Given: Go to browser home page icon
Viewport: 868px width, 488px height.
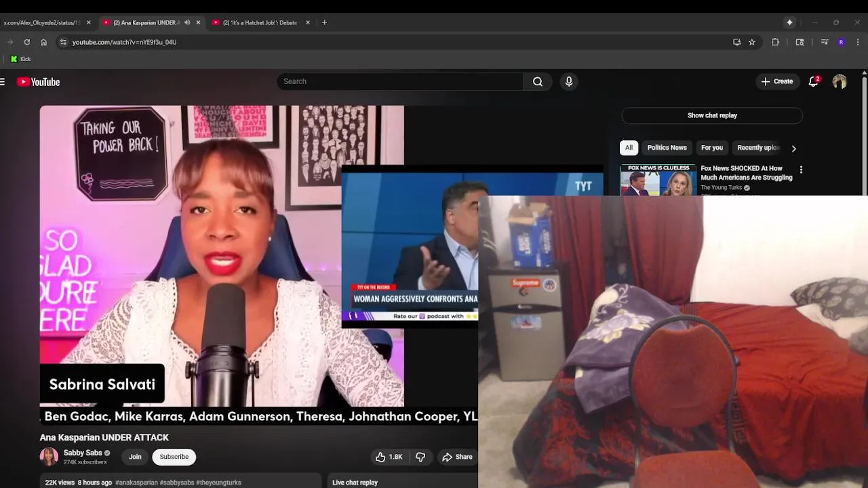Looking at the screenshot, I should tap(43, 42).
